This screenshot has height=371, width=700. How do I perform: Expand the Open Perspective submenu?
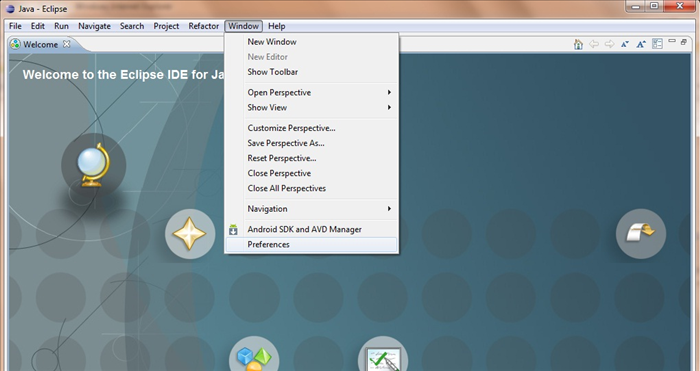pyautogui.click(x=311, y=92)
